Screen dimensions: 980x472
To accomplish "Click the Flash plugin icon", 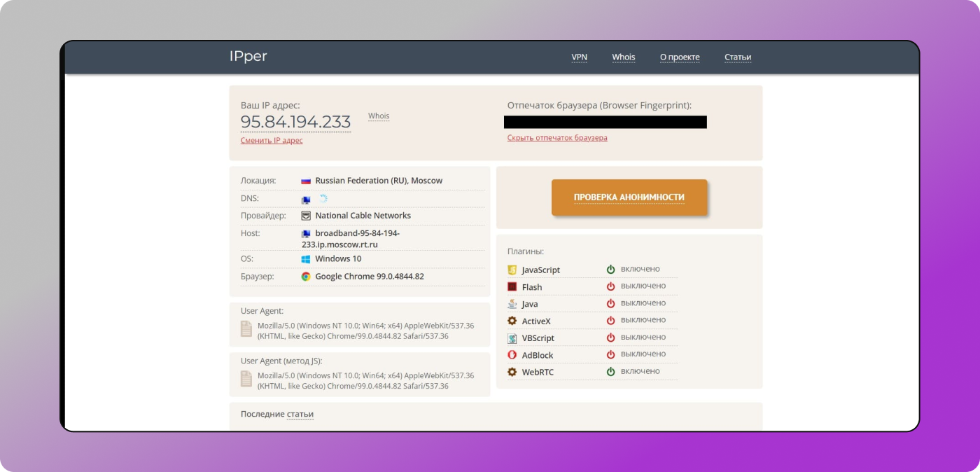I will coord(512,287).
